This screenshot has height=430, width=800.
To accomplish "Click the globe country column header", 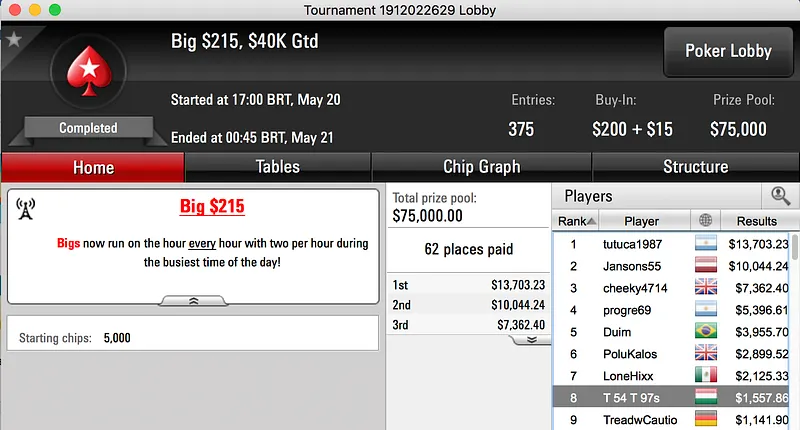I will point(707,221).
